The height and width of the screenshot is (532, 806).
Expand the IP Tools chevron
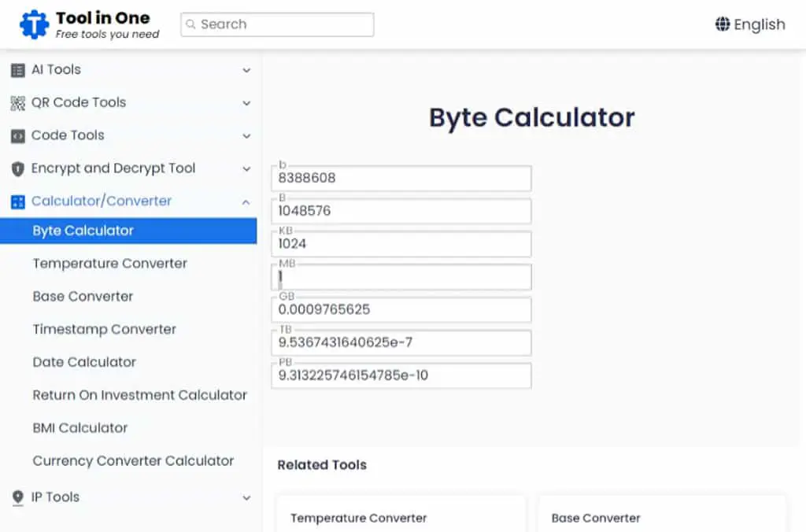[246, 497]
